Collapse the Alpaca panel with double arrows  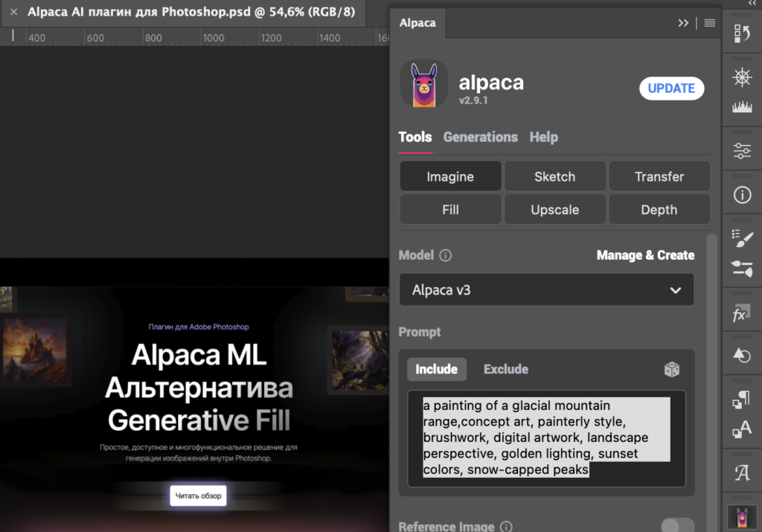click(683, 23)
